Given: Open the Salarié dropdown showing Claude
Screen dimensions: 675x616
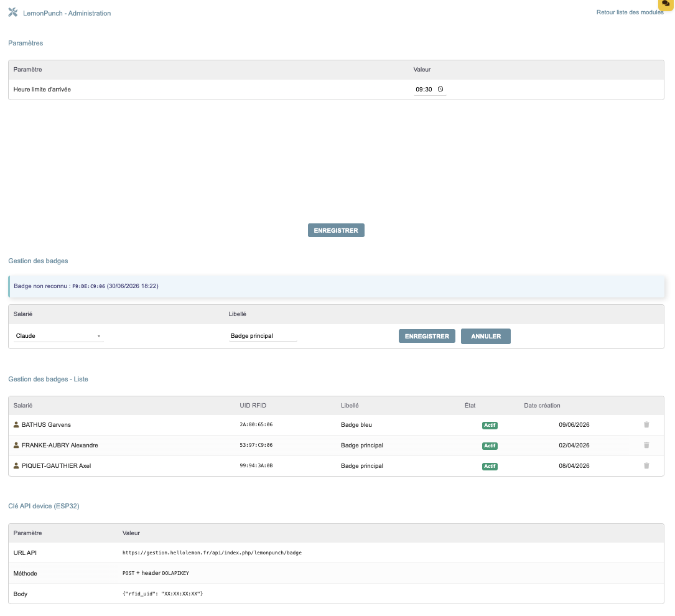Looking at the screenshot, I should (58, 336).
